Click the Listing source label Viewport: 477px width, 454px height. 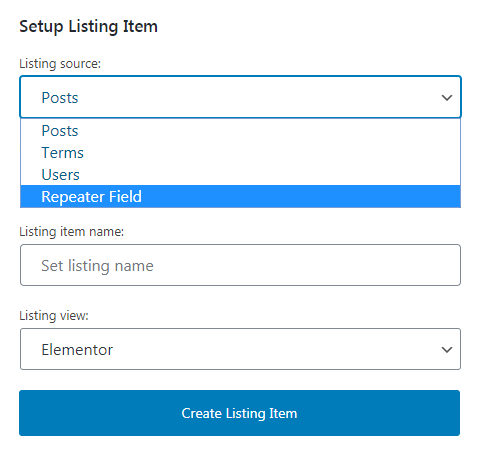pos(60,63)
